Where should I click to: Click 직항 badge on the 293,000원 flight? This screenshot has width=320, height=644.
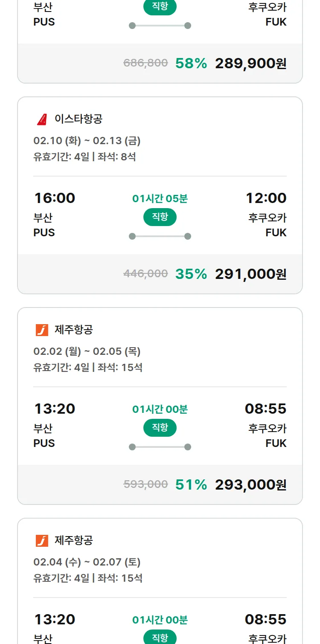coord(160,428)
